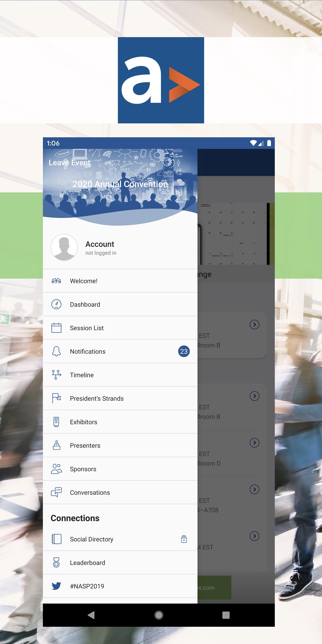Tap the Session List calendar icon
This screenshot has height=644, width=322.
click(x=56, y=328)
